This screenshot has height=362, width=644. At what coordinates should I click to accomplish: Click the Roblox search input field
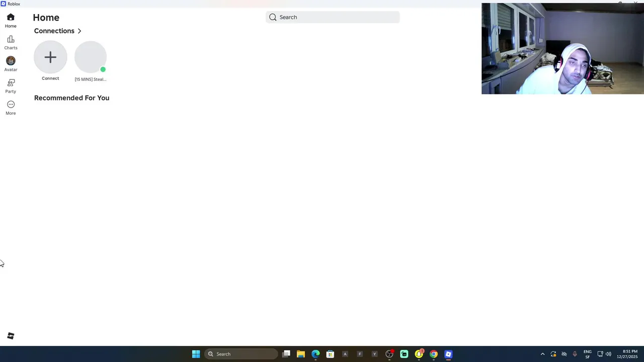[x=333, y=17]
